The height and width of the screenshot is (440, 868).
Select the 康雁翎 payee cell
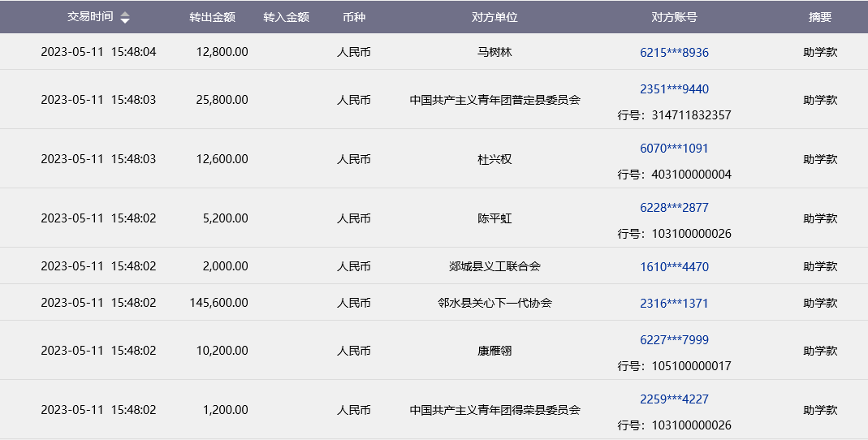[x=494, y=352]
